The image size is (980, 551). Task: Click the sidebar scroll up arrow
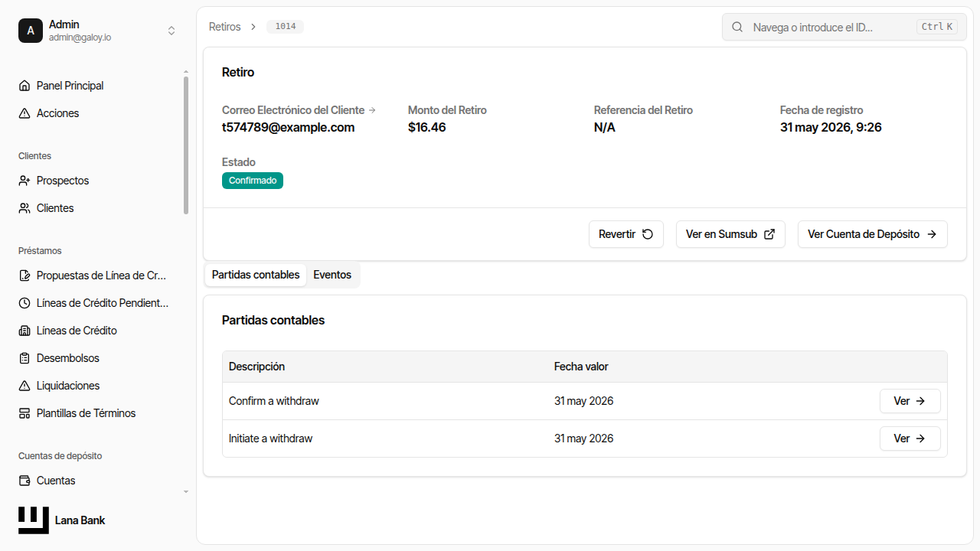coord(186,71)
